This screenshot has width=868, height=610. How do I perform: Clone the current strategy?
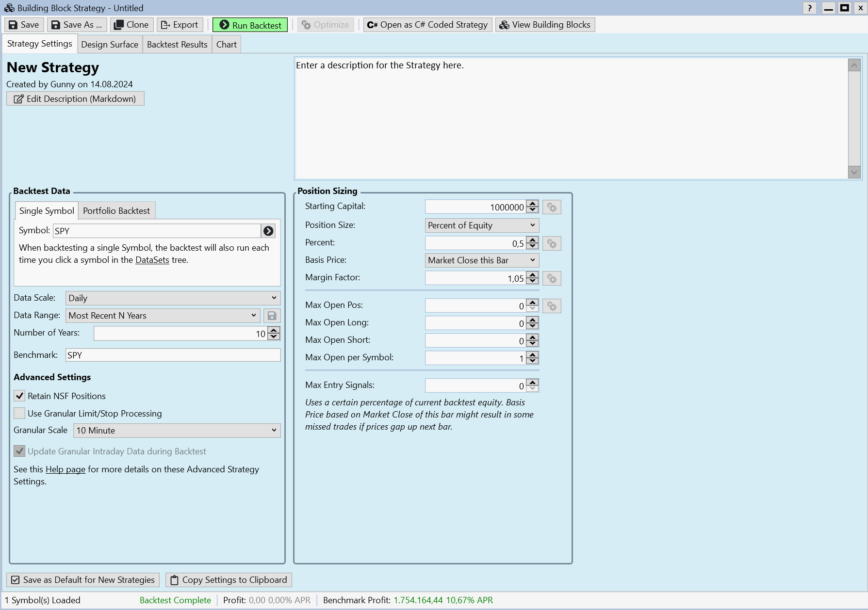[x=131, y=25]
